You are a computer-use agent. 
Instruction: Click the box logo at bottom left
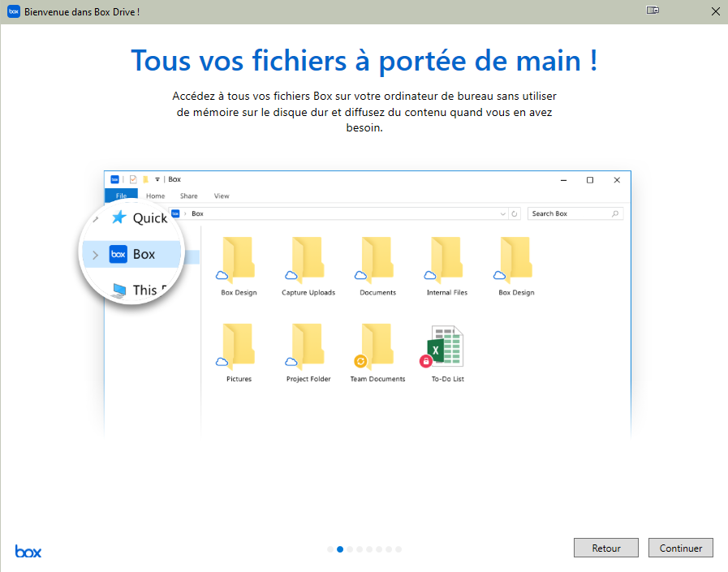[28, 551]
